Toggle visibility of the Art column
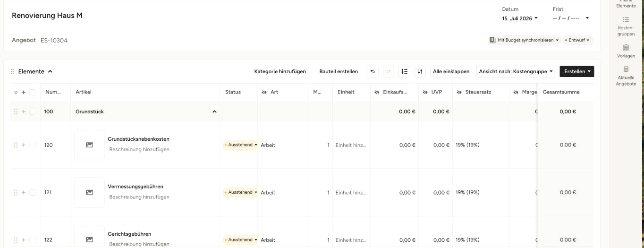Viewport: 644px width, 248px height. pos(264,92)
